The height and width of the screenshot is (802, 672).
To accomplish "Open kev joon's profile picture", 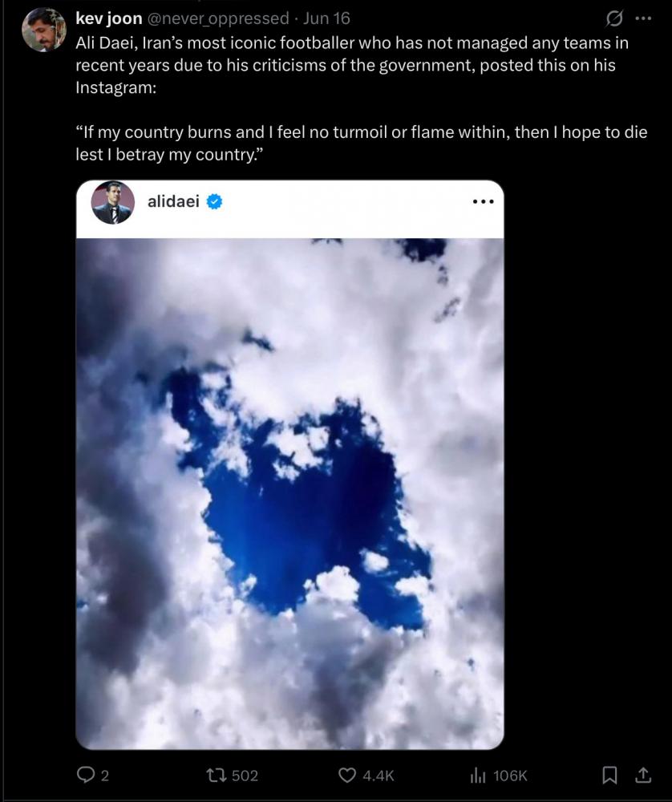I will click(43, 30).
